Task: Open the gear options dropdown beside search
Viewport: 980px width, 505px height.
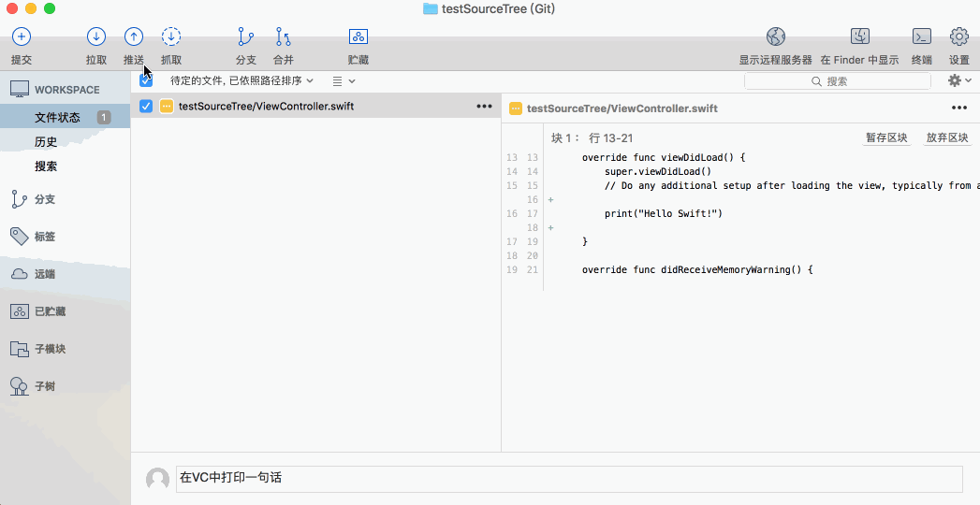Action: tap(959, 80)
